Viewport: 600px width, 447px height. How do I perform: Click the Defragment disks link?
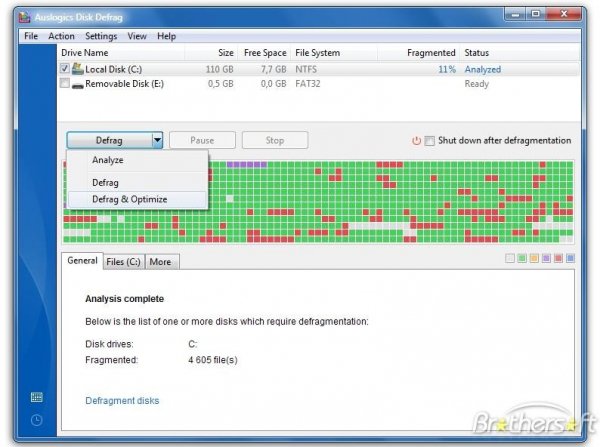[x=122, y=401]
